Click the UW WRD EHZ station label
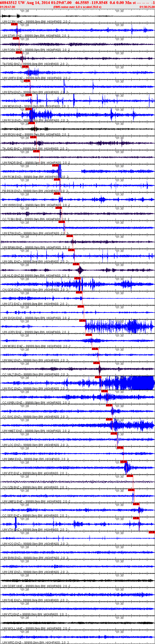This screenshot has height=644, width=155. coord(12,642)
